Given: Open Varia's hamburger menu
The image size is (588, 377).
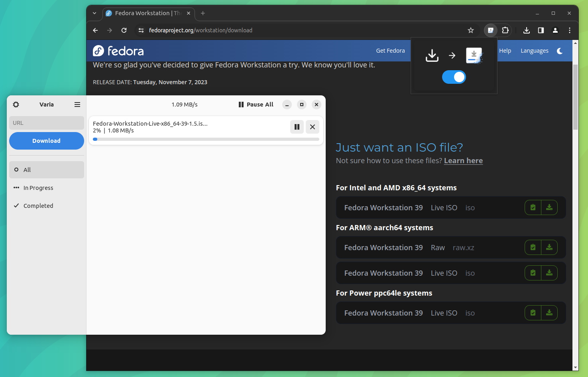Looking at the screenshot, I should point(77,104).
